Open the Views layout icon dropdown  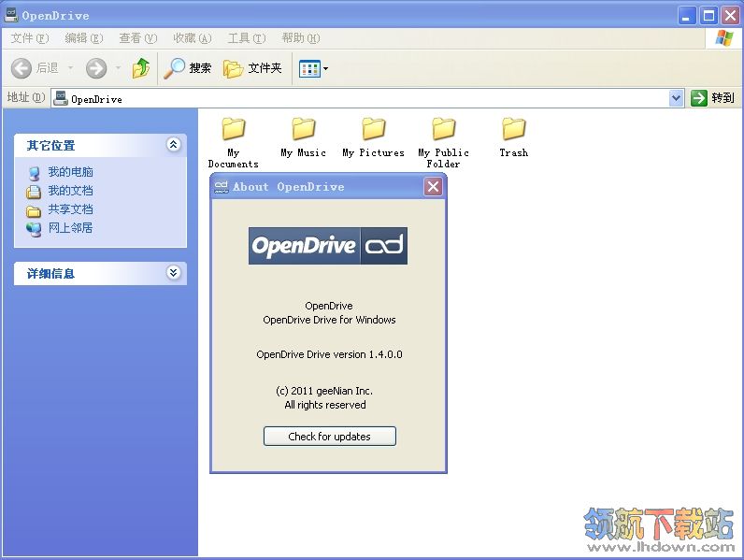[x=313, y=69]
